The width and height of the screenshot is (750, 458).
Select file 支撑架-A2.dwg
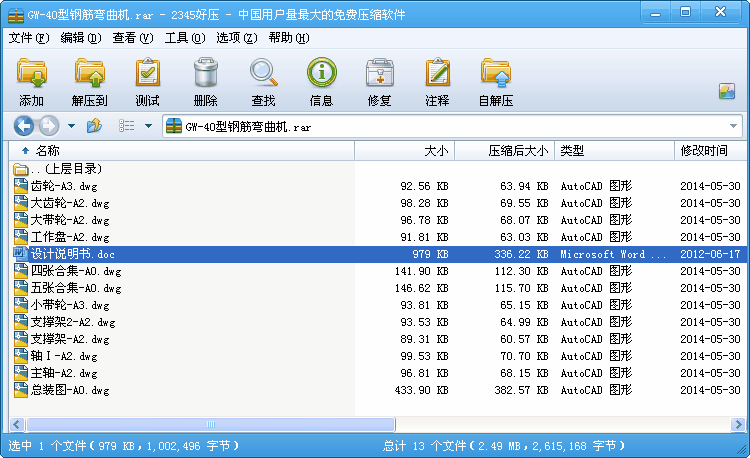[378, 339]
